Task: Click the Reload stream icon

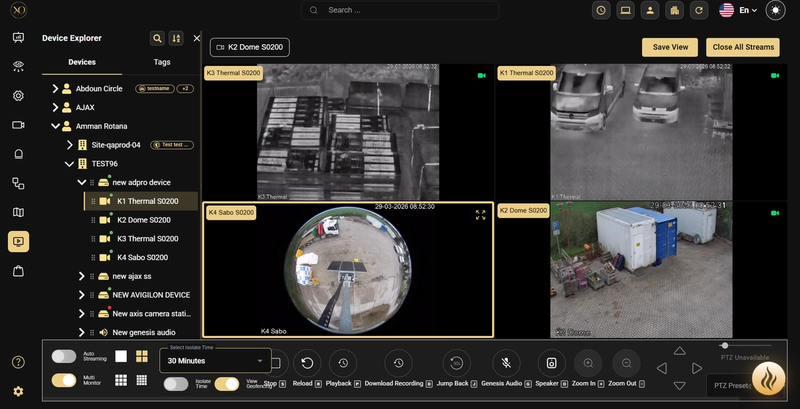Action: (x=308, y=363)
